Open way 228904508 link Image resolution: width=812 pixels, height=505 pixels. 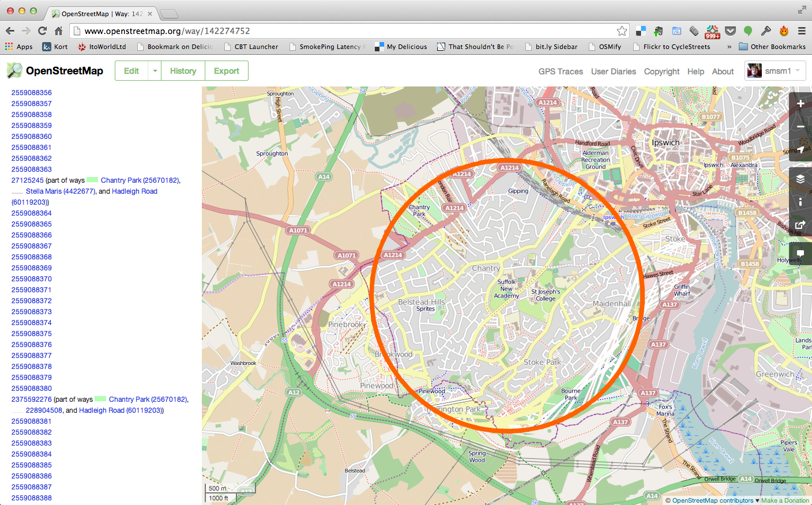[44, 410]
